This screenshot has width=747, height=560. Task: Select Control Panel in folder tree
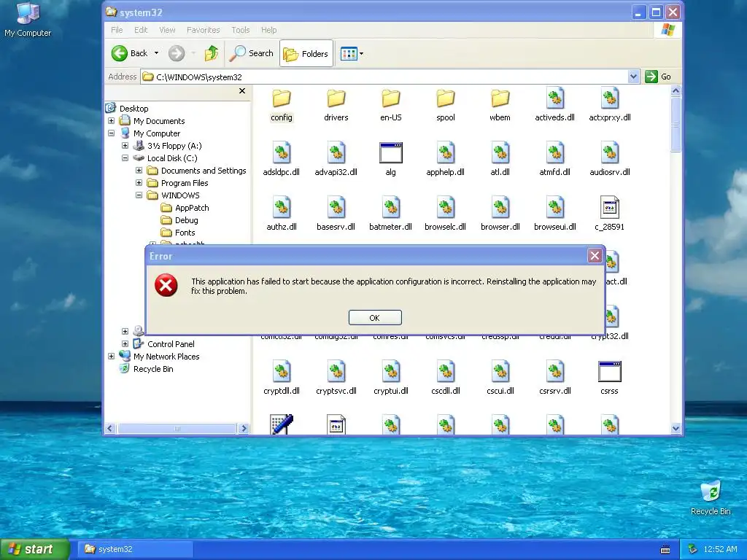(164, 344)
